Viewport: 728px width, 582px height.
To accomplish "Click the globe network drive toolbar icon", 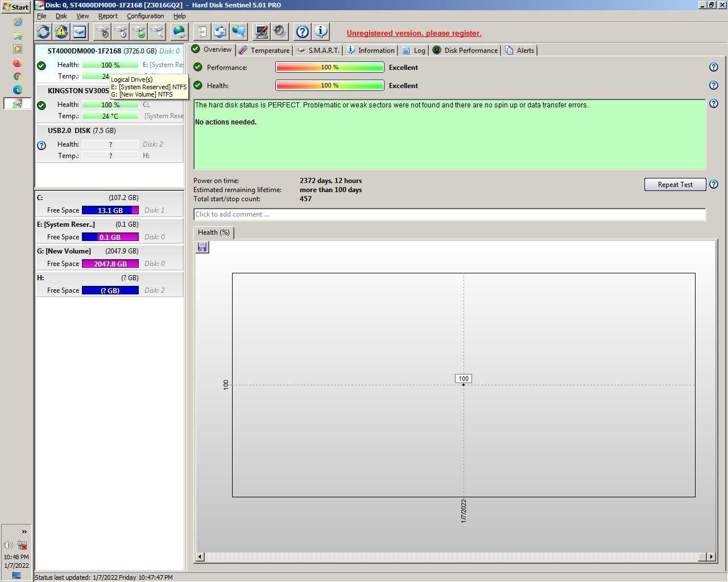I will [180, 32].
